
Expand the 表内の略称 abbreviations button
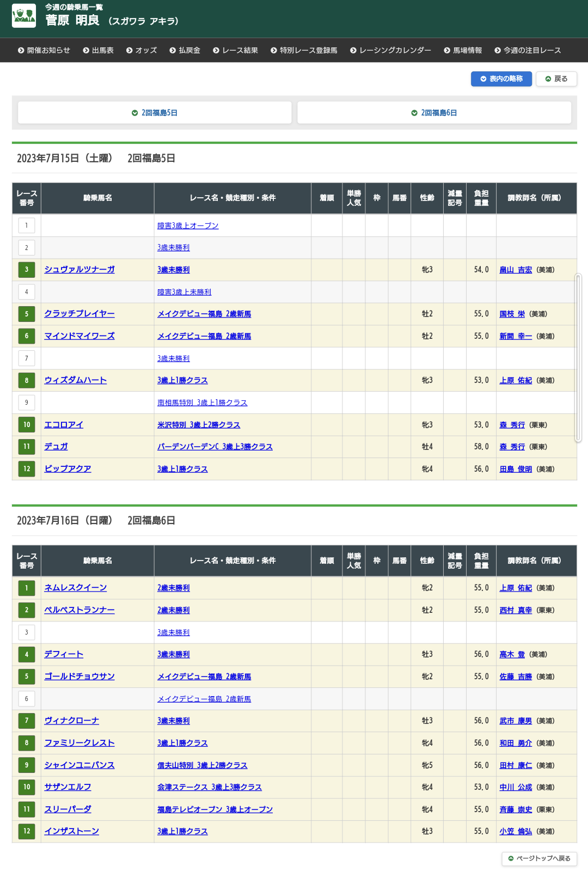pos(501,79)
